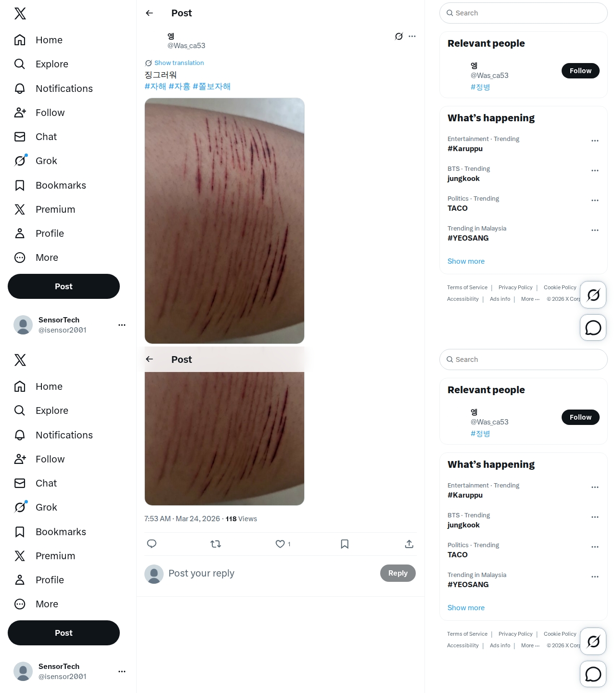Open the floating Grok button beside the topmost footer links
This screenshot has height=693, width=616.
pos(593,295)
